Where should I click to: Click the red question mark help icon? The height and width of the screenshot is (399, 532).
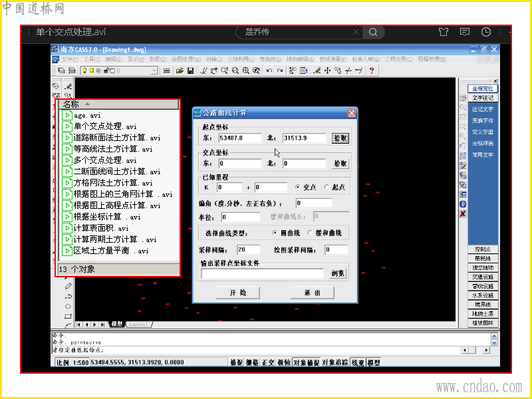(x=372, y=70)
